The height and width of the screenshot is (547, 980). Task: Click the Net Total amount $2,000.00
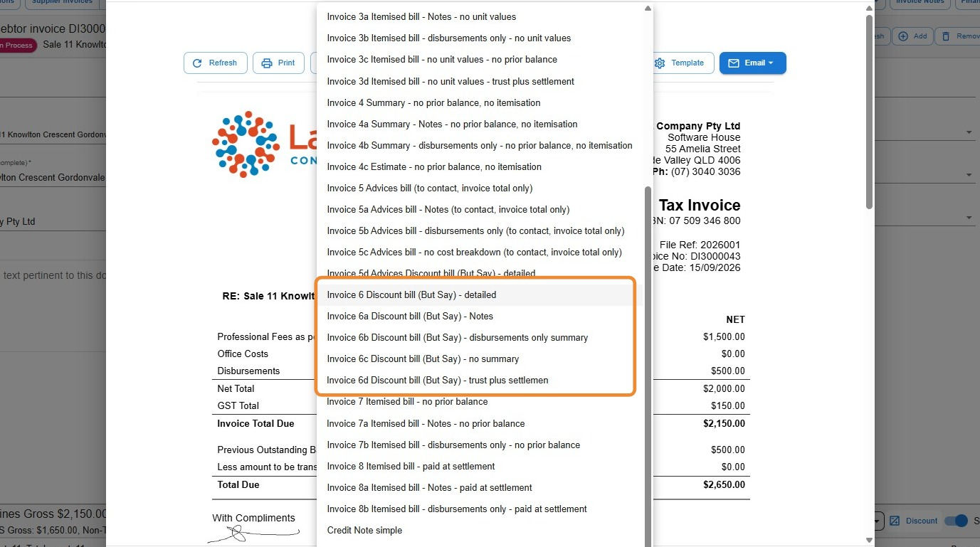724,389
